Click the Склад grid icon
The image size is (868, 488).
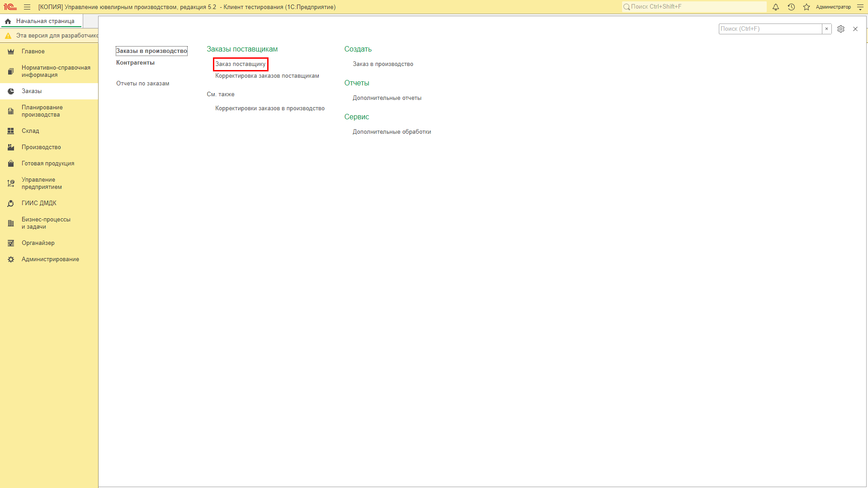pos(11,131)
